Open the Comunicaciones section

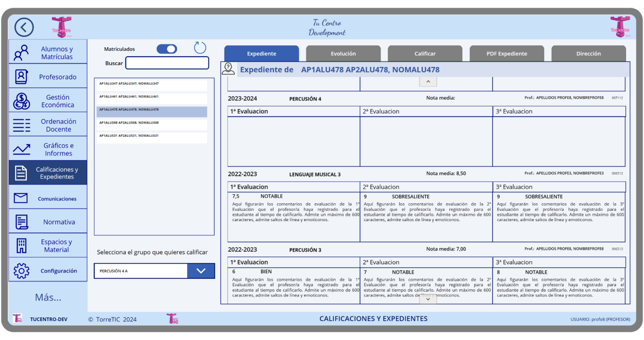tap(48, 198)
